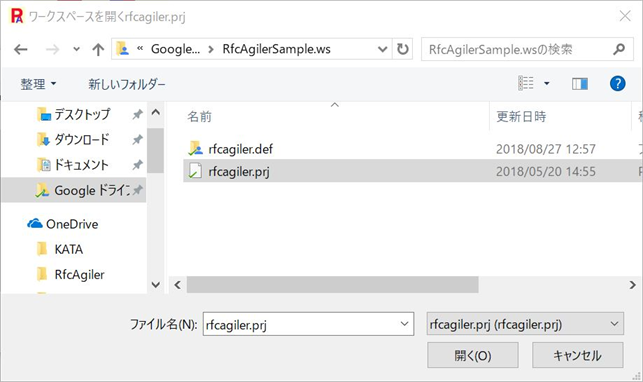The width and height of the screenshot is (643, 382).
Task: Select ドキュメント in the navigation pane
Action: (x=82, y=165)
